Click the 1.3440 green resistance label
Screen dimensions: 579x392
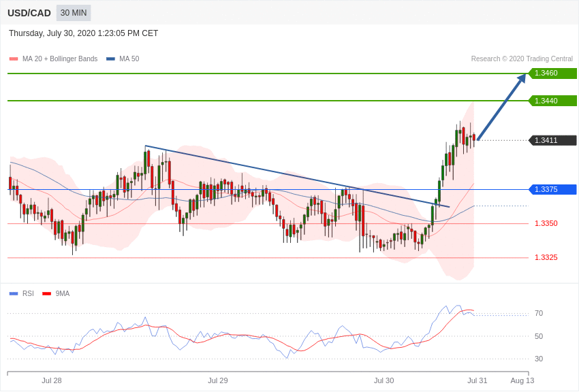tap(553, 101)
